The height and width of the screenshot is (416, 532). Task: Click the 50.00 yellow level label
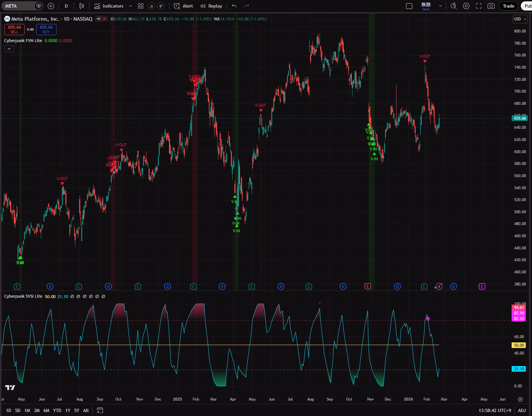coord(519,345)
